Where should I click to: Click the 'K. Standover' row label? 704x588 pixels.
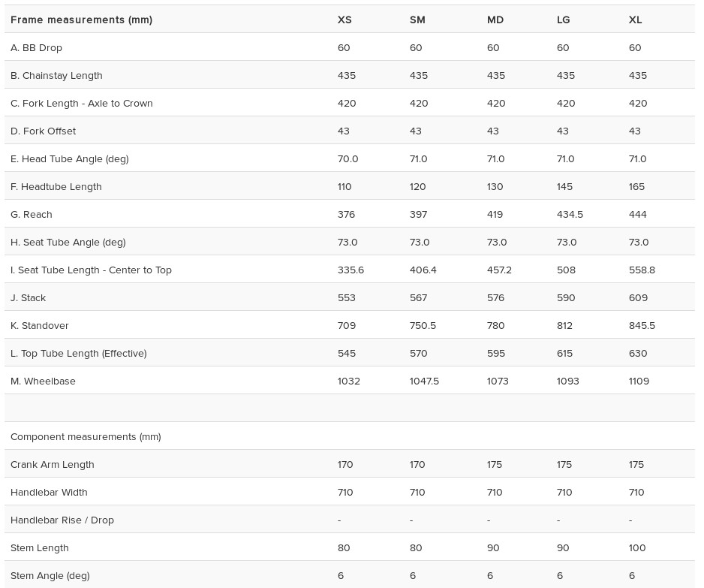40,325
